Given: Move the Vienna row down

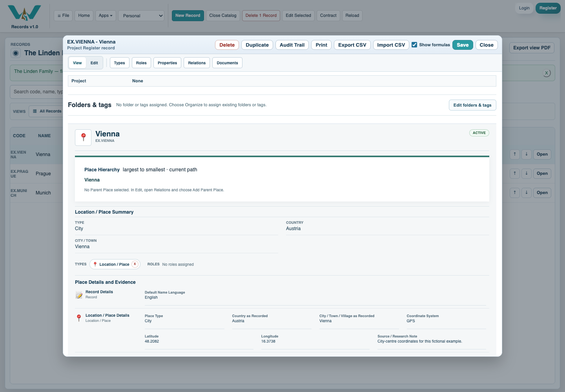Looking at the screenshot, I should coord(527,154).
